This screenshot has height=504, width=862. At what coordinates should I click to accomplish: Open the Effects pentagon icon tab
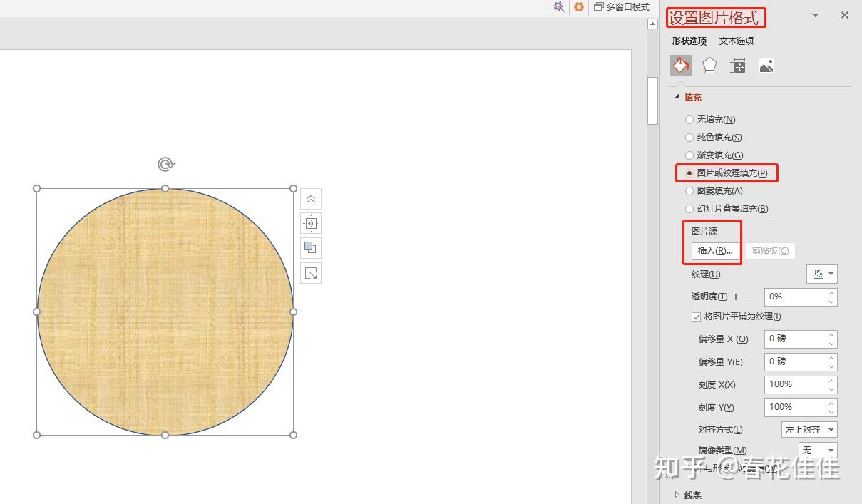(709, 66)
